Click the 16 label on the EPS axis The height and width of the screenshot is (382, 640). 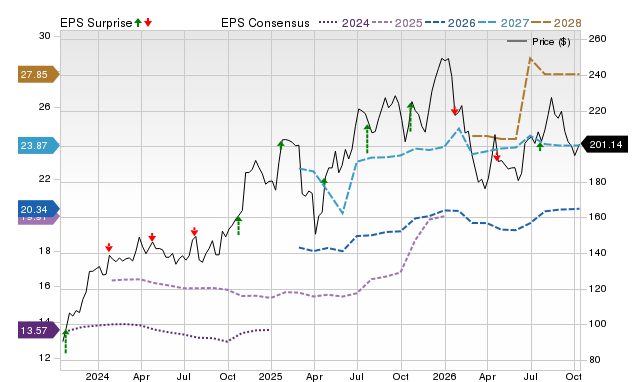point(44,286)
